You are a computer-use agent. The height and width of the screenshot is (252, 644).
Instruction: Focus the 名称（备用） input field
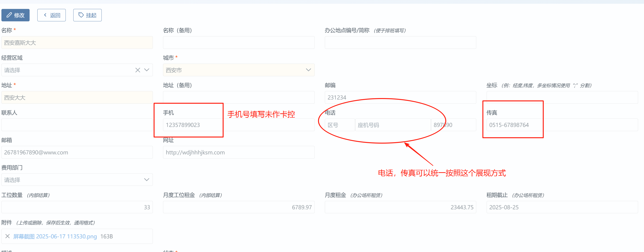click(238, 43)
